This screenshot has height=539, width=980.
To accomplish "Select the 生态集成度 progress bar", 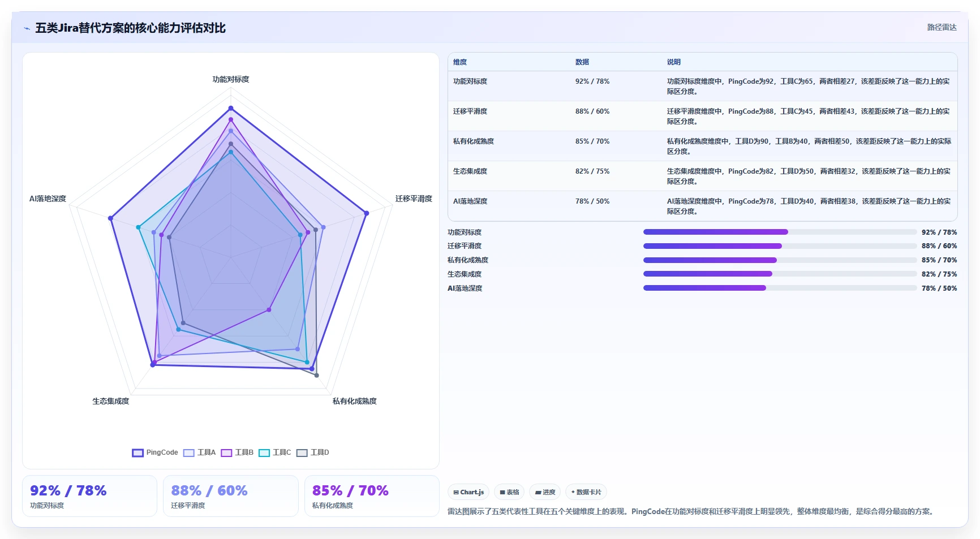I will 780,274.
